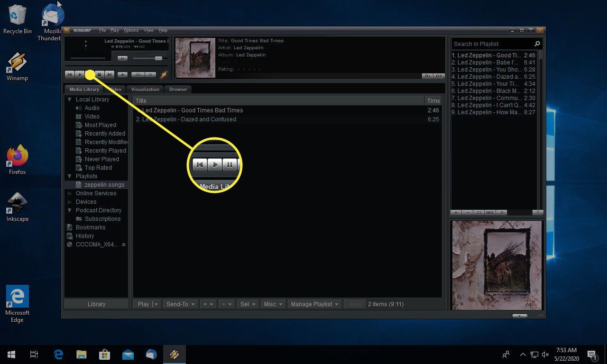Sort by the Title column header

(279, 100)
